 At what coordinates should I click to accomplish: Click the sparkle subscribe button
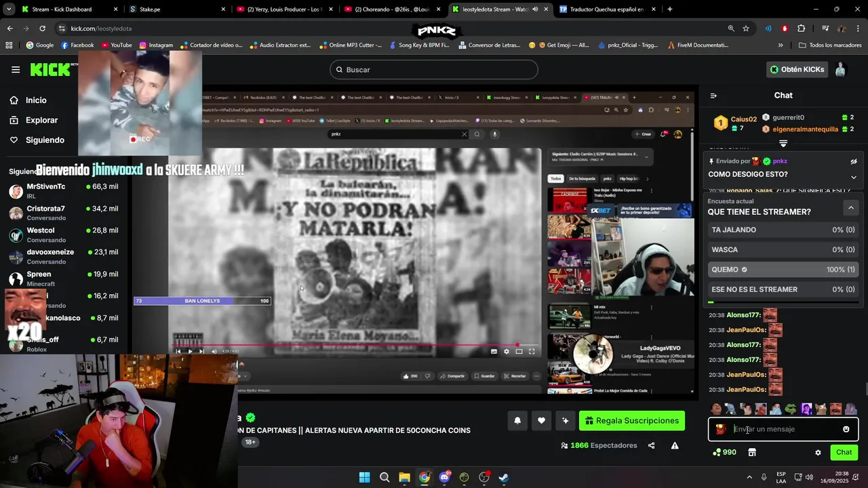click(x=565, y=420)
